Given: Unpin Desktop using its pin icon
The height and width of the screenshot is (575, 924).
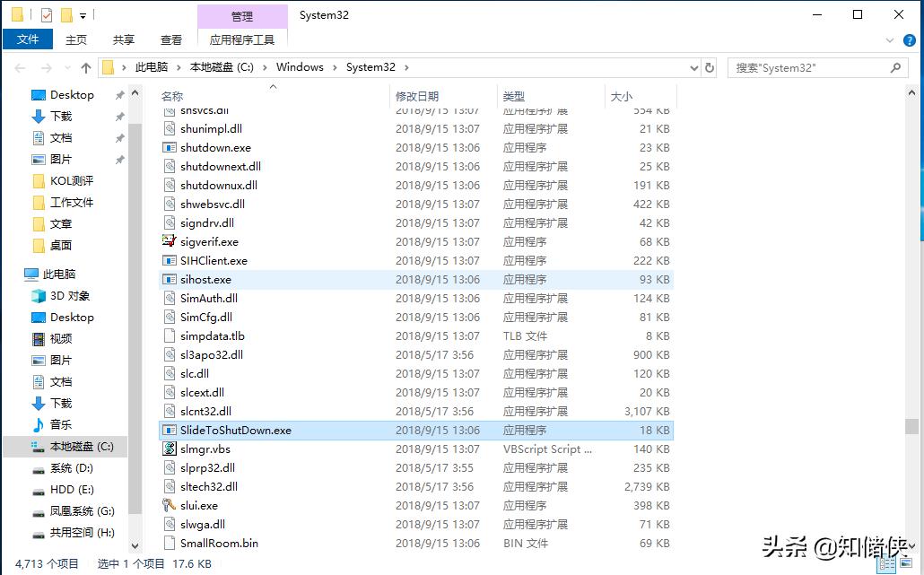Looking at the screenshot, I should tap(118, 94).
